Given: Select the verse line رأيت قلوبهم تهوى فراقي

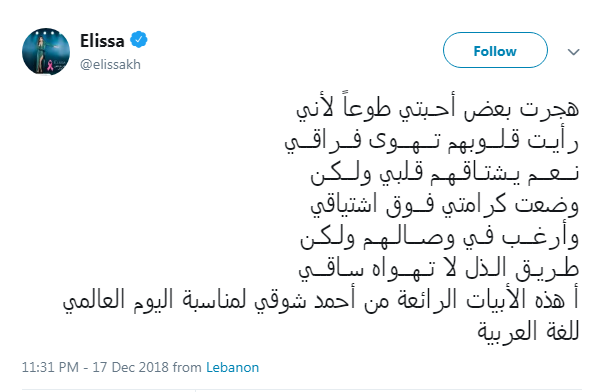Looking at the screenshot, I should coord(432,140).
